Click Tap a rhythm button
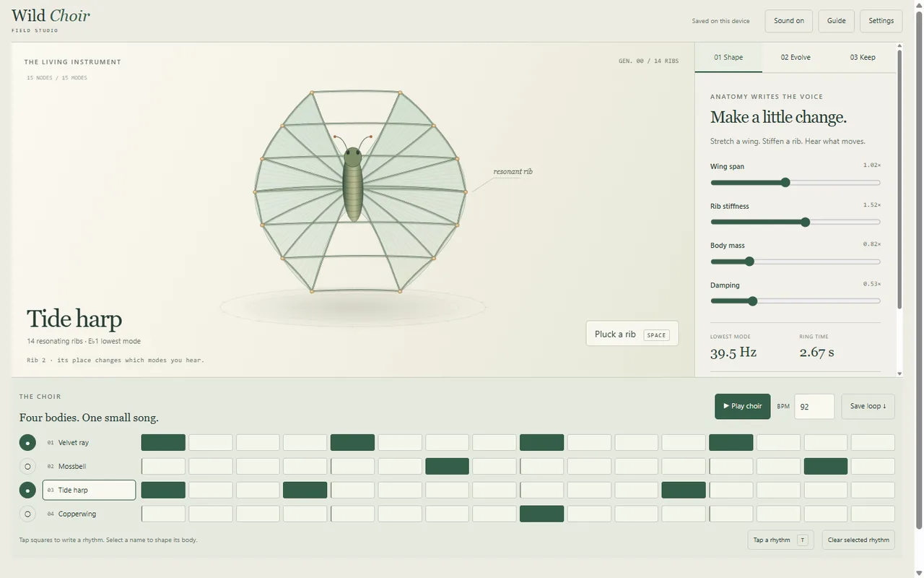Viewport: 924px width, 578px height. point(781,540)
